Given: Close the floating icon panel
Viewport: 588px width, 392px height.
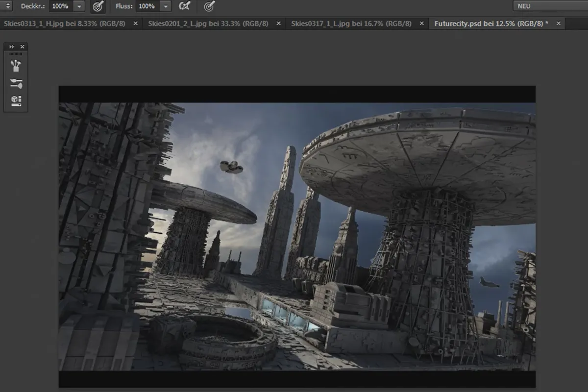Looking at the screenshot, I should pyautogui.click(x=22, y=47).
